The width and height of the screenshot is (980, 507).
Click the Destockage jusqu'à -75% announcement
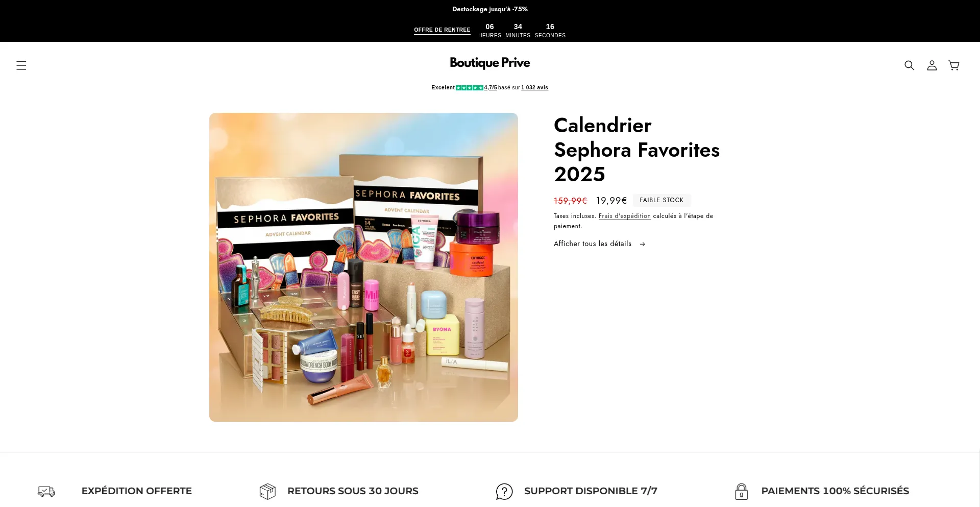pos(490,9)
